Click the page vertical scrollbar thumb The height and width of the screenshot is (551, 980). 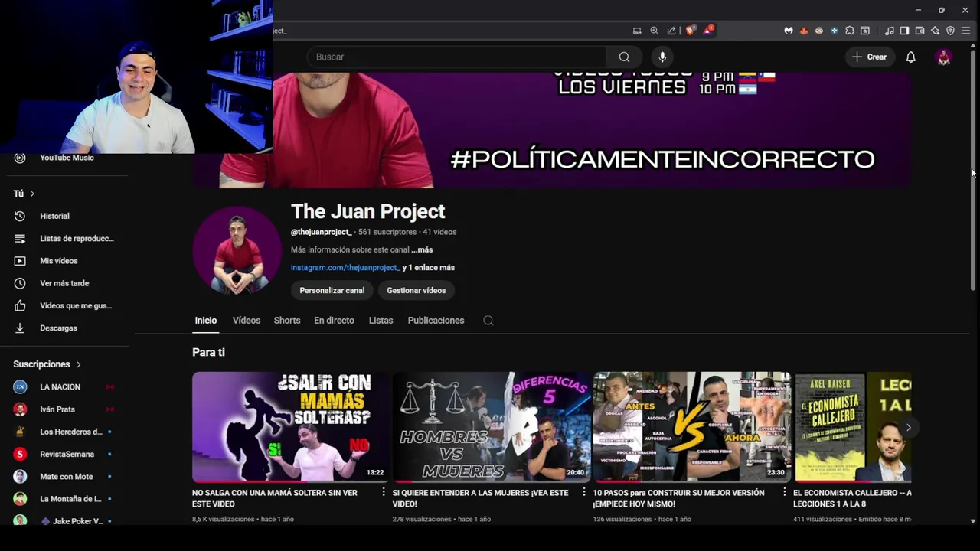(973, 172)
